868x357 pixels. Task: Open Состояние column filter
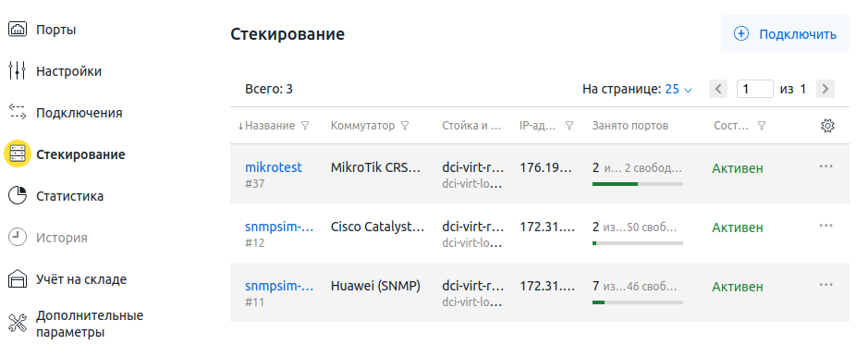(x=761, y=126)
